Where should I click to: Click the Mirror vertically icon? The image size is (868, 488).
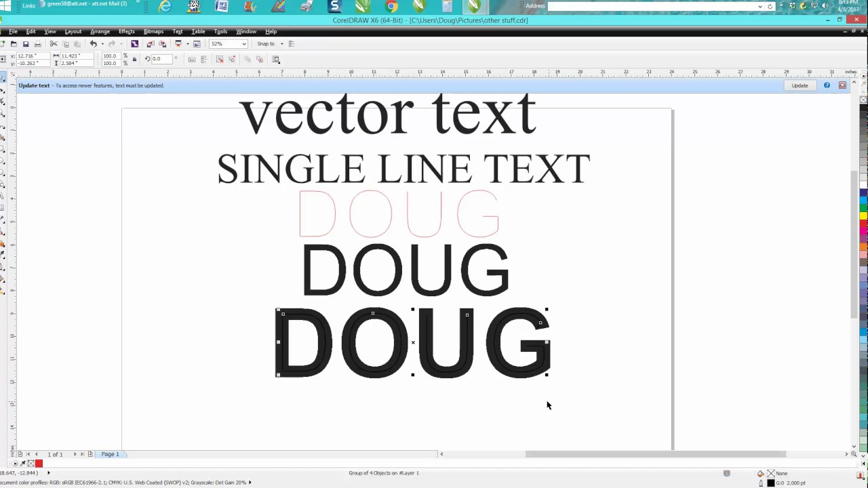point(203,60)
